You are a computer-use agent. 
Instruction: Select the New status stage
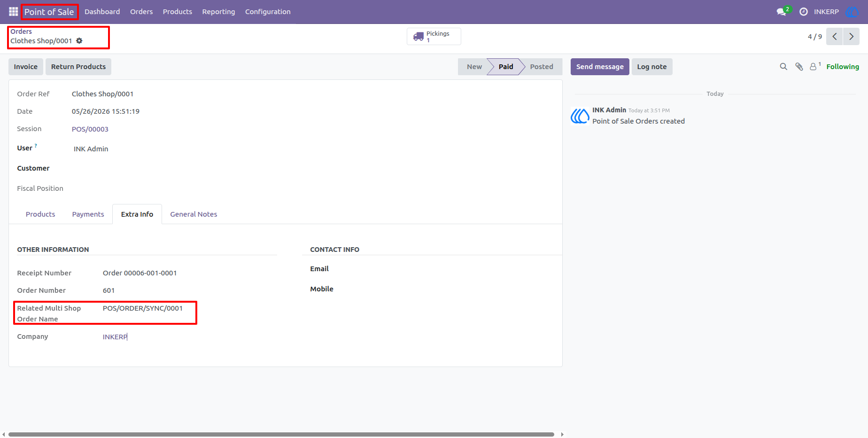pyautogui.click(x=474, y=67)
